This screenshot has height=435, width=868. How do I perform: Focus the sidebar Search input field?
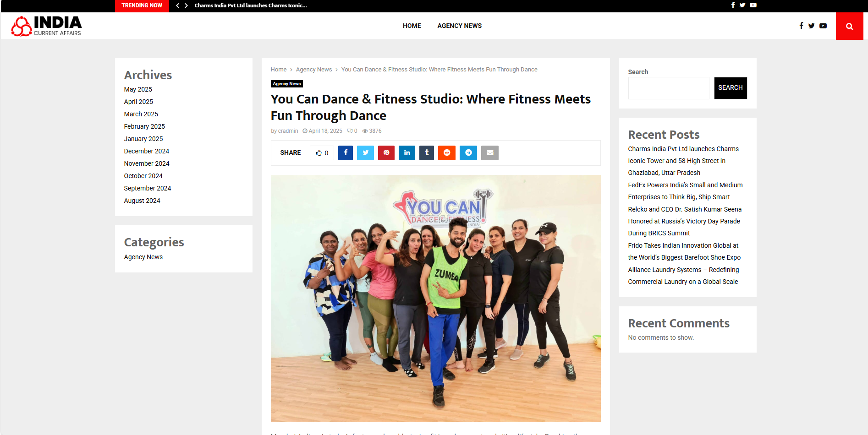[669, 88]
